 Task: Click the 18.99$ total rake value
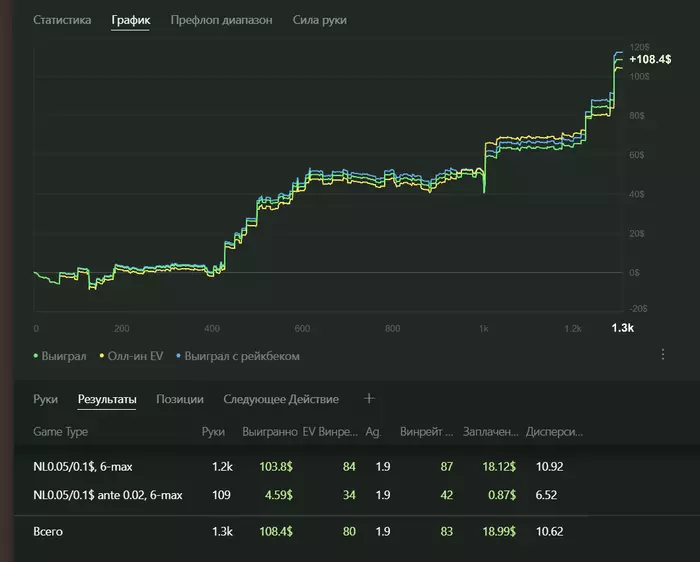click(499, 531)
